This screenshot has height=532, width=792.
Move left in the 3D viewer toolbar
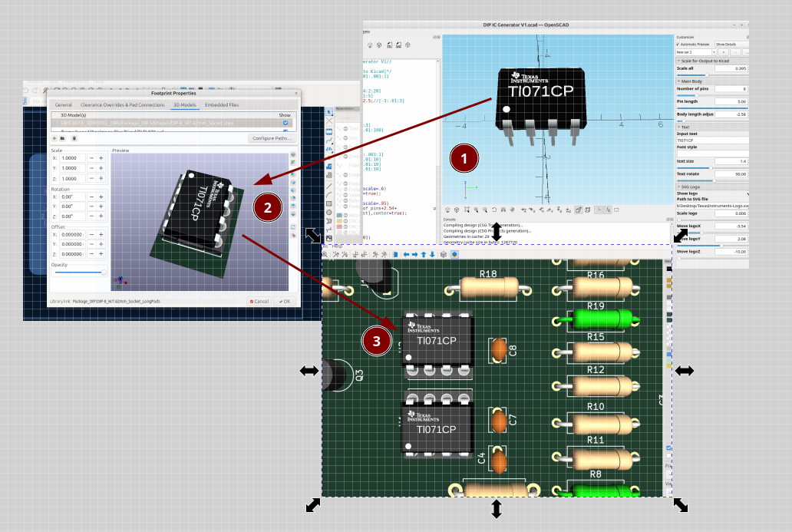click(406, 255)
